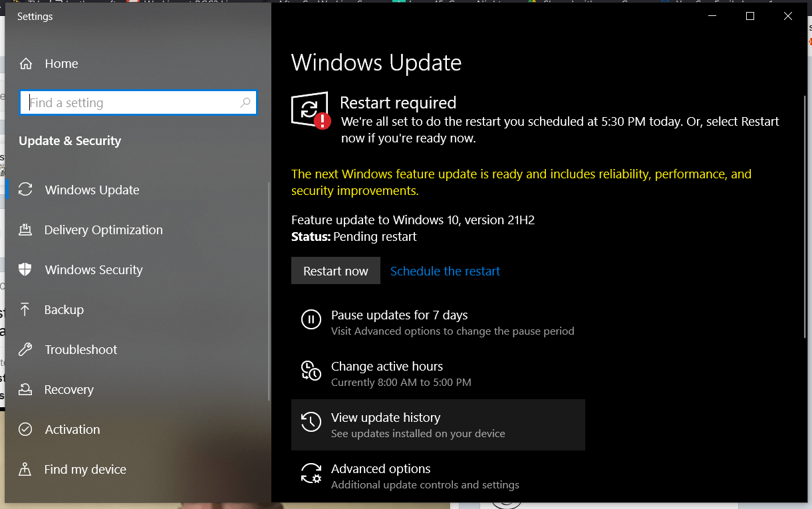Viewport: 812px width, 509px height.
Task: Click the gear sync icon beside Advanced options
Action: 311,473
